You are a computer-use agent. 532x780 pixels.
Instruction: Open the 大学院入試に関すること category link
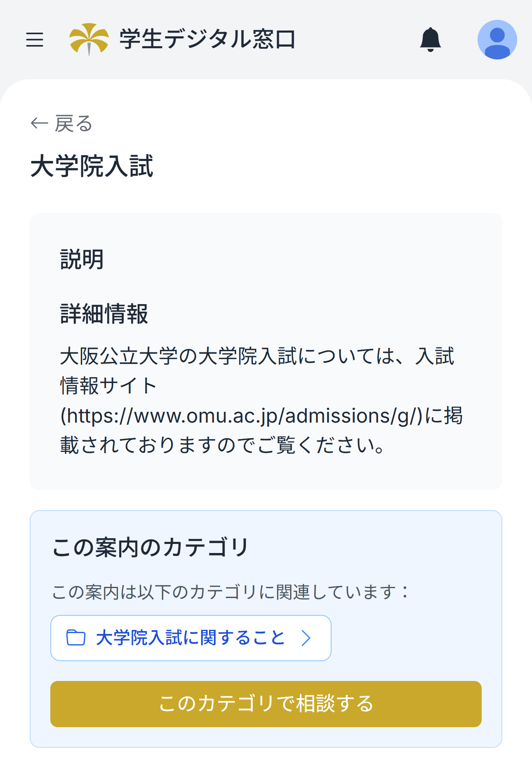tap(190, 638)
